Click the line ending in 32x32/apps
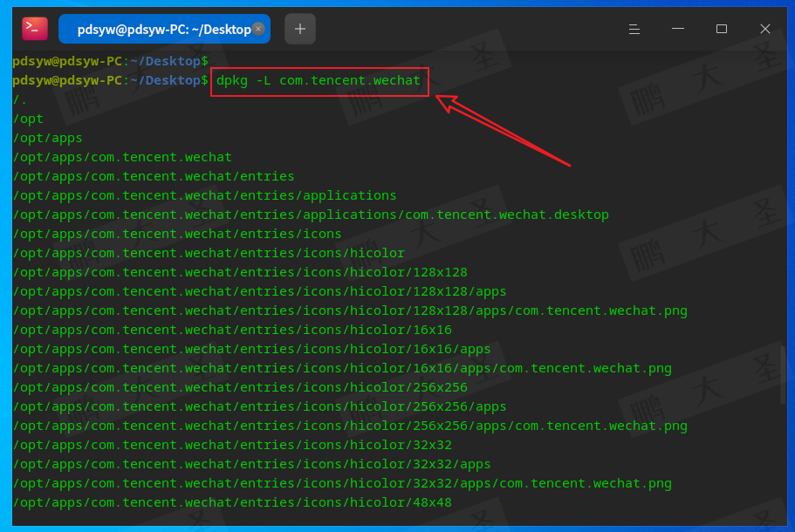 [251, 464]
